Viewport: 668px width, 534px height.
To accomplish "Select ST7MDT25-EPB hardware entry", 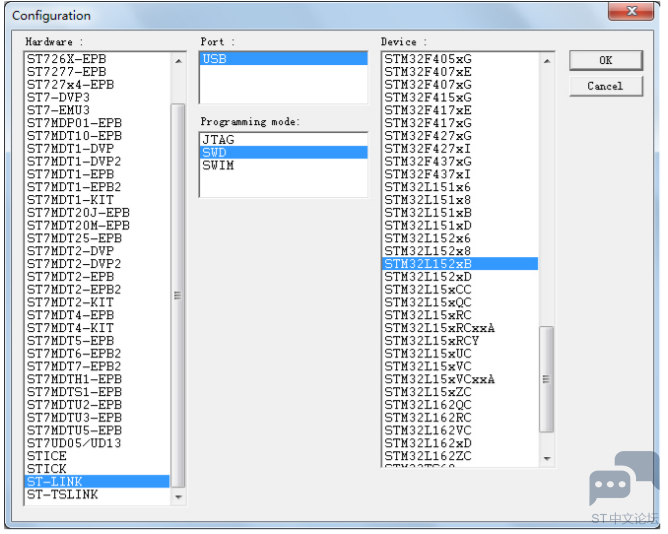I will click(97, 238).
